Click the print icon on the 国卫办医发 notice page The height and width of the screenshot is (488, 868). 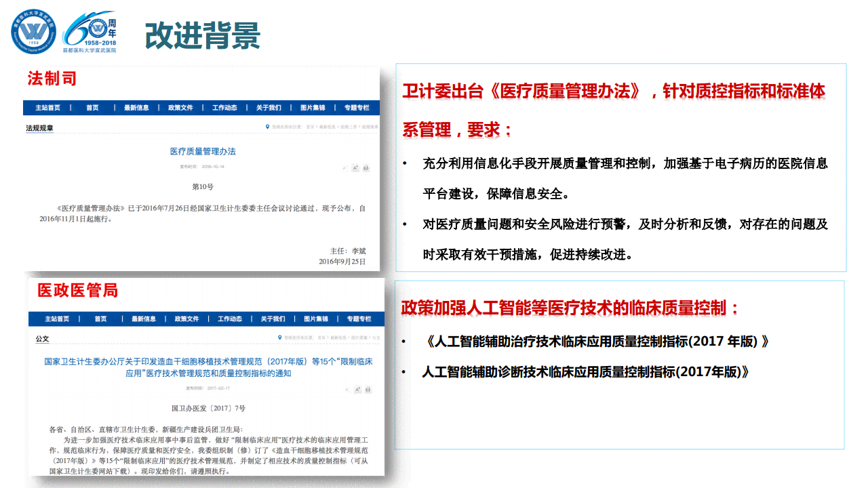tap(368, 390)
